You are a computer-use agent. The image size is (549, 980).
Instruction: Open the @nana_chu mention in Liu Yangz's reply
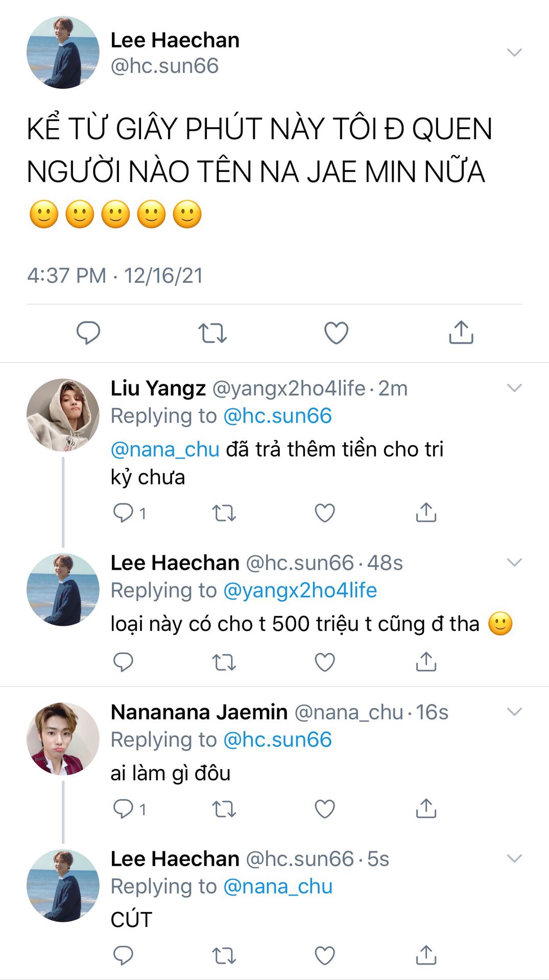tap(165, 449)
